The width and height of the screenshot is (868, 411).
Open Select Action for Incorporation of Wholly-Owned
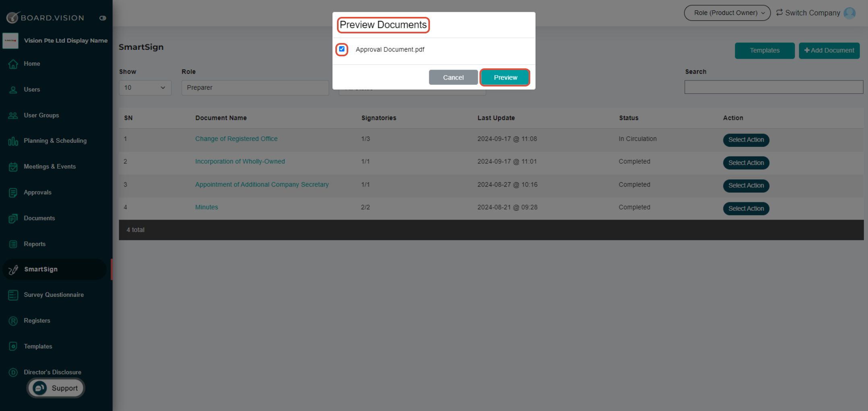[x=746, y=163]
